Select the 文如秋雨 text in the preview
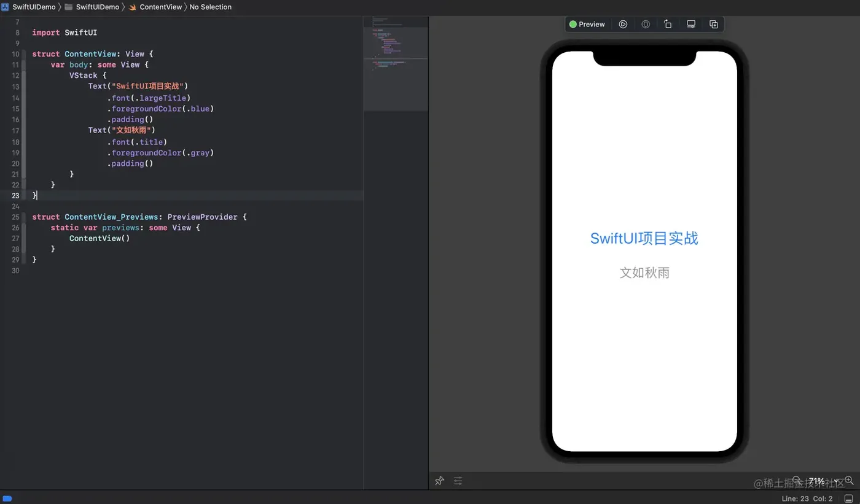 coord(644,273)
